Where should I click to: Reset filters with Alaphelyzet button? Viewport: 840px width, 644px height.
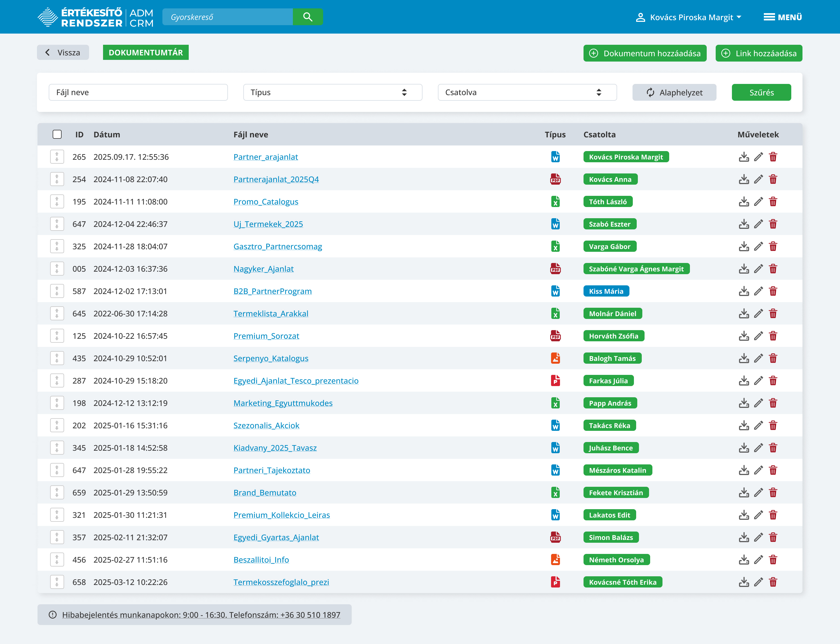point(674,92)
